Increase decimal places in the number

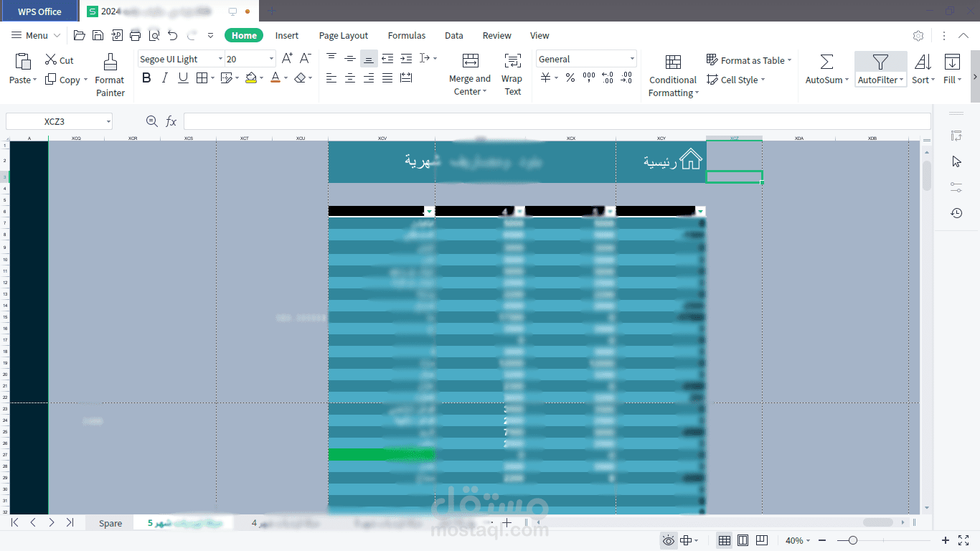point(608,77)
